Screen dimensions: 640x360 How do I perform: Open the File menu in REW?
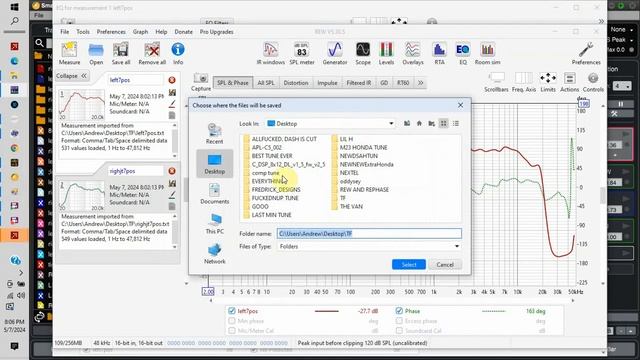click(x=64, y=32)
